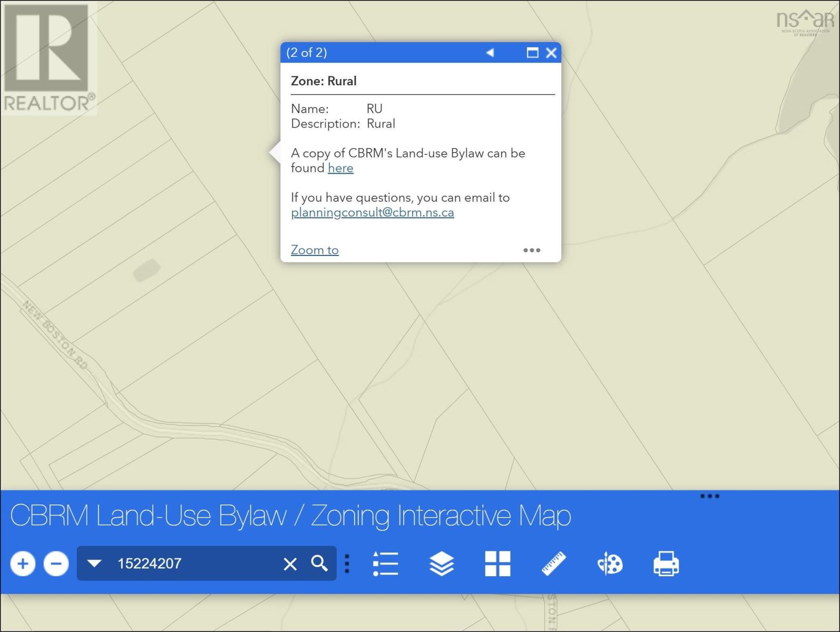The width and height of the screenshot is (840, 632).
Task: Go to the previous feature in the popup
Action: (490, 53)
